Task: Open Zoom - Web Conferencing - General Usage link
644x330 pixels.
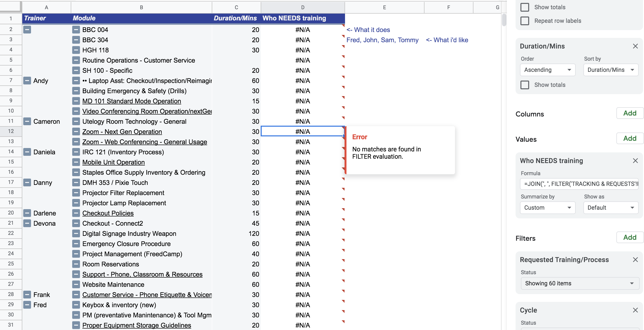Action: [144, 142]
